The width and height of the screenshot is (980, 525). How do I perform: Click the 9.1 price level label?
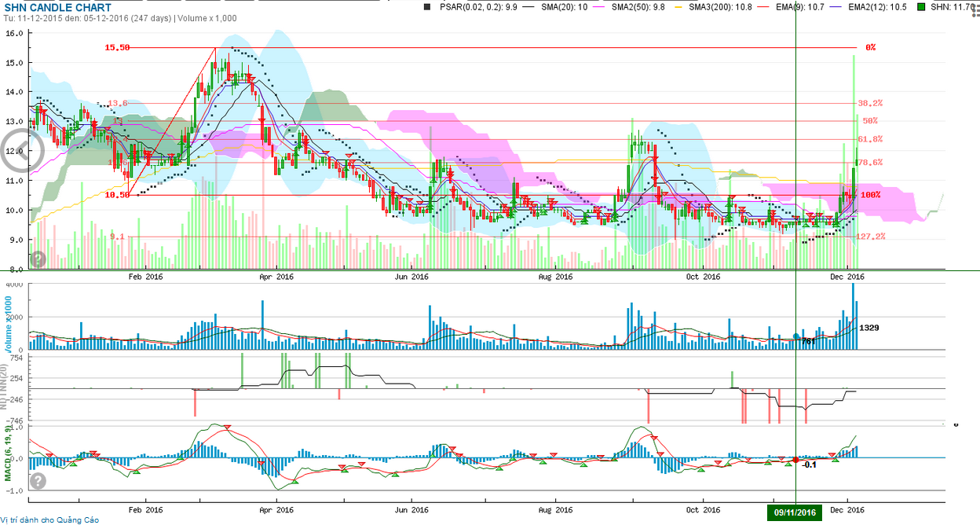117,236
